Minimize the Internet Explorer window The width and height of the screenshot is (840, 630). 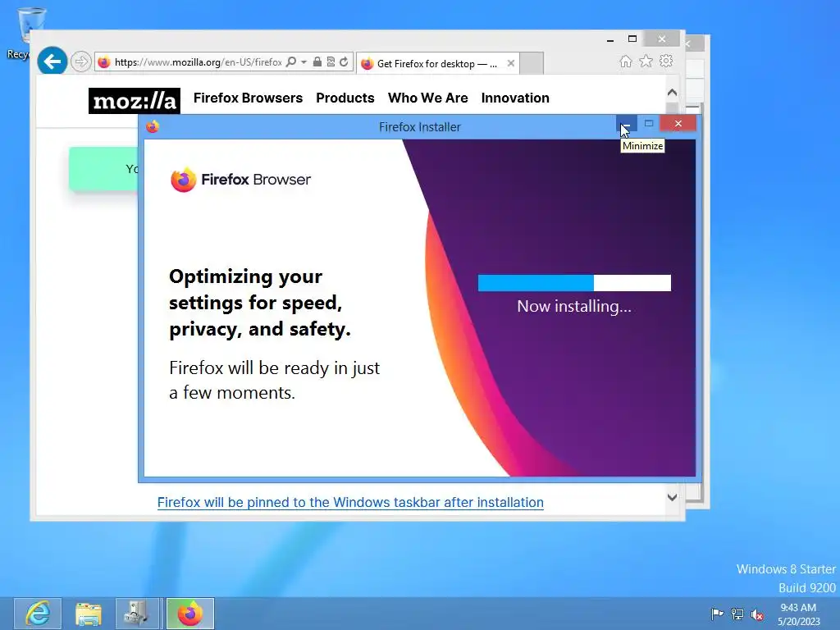coord(610,39)
